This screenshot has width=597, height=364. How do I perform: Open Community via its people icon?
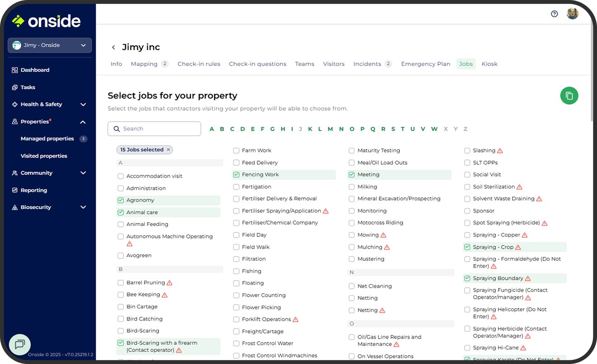click(14, 173)
